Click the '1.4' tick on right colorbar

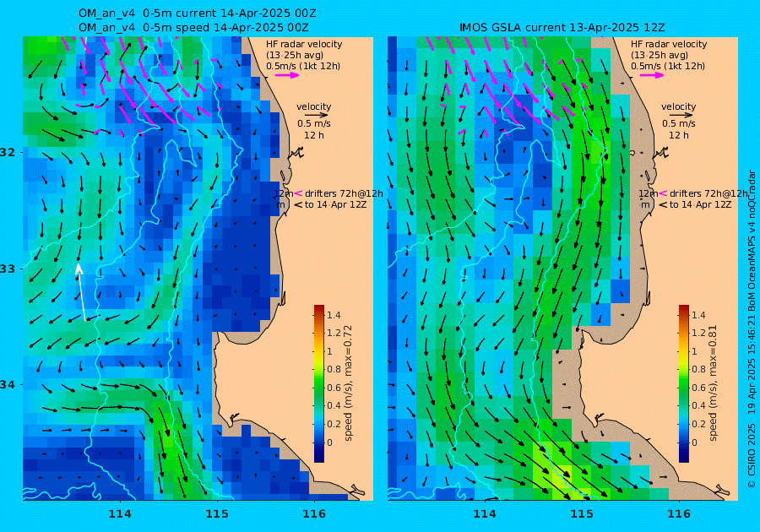pyautogui.click(x=698, y=316)
